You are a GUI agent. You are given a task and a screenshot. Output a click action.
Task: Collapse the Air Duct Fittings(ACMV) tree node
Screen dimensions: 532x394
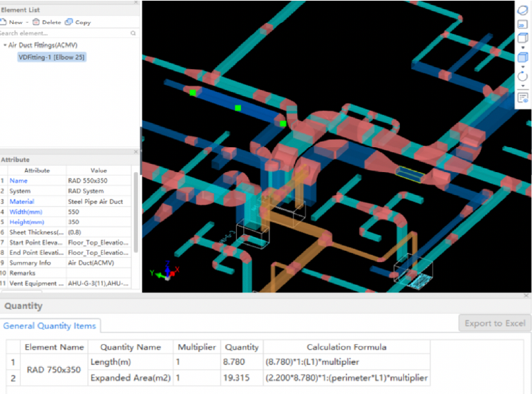coord(5,46)
